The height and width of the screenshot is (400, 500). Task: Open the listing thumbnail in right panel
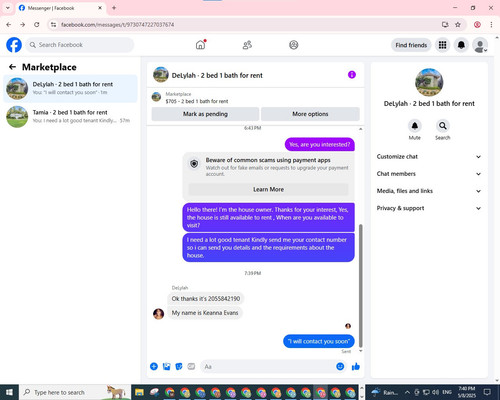coord(429,82)
